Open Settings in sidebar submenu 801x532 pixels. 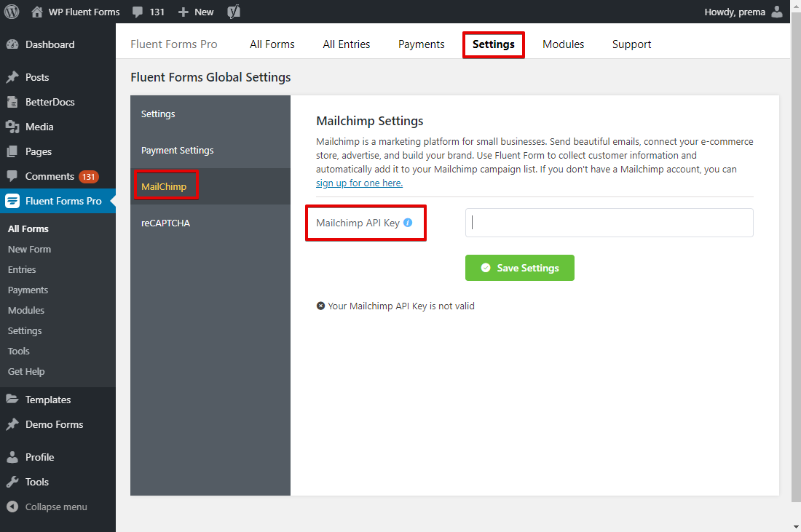coord(25,331)
